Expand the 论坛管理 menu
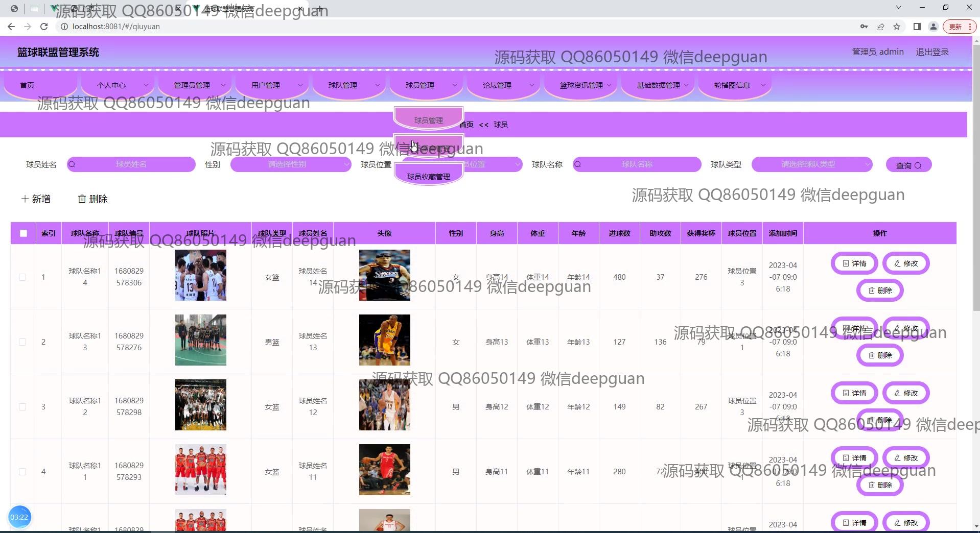 coord(504,85)
